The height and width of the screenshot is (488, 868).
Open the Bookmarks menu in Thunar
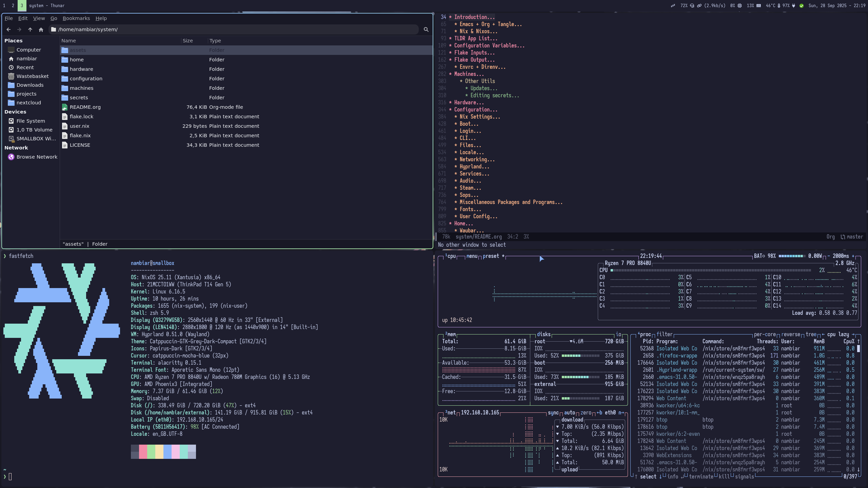tap(77, 18)
